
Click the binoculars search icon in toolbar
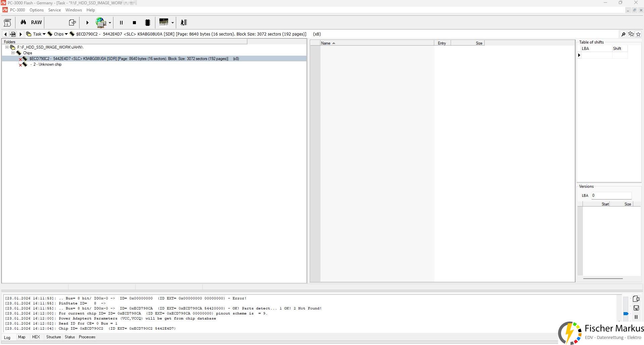click(x=23, y=22)
